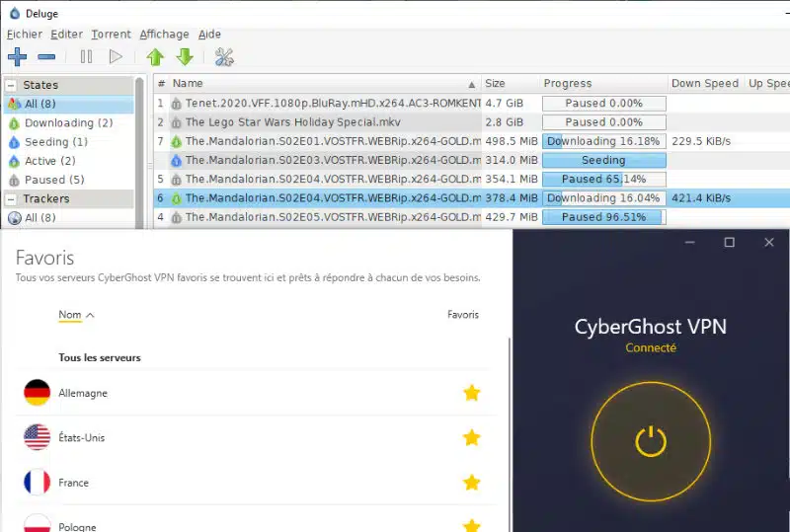This screenshot has width=790, height=532.
Task: Collapse the States section in sidebar
Action: tap(11, 85)
